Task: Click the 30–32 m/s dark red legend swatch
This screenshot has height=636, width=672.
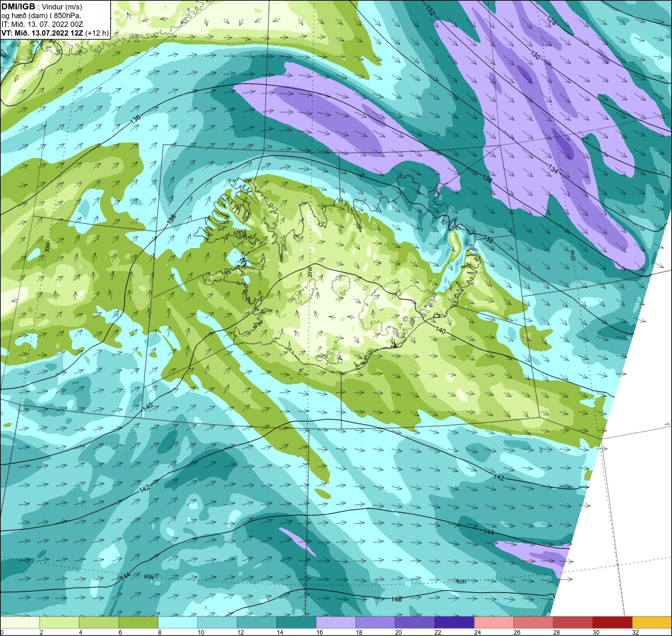Action: (612, 623)
